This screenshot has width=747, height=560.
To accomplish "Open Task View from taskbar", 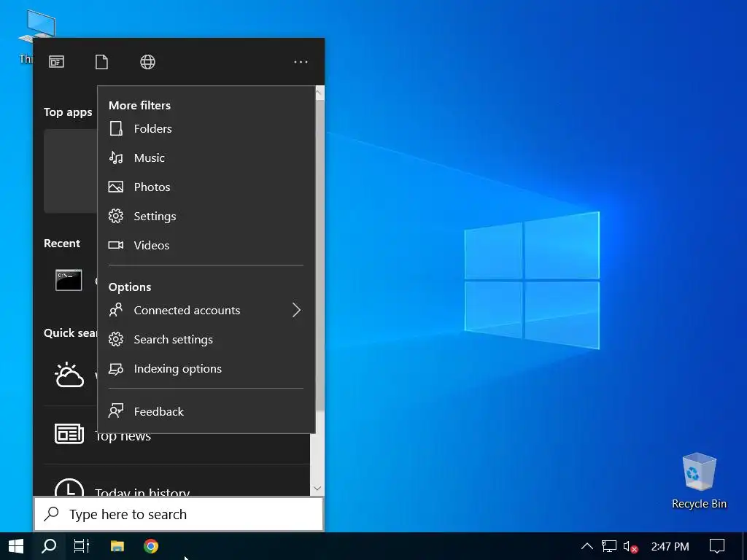I will pos(82,546).
